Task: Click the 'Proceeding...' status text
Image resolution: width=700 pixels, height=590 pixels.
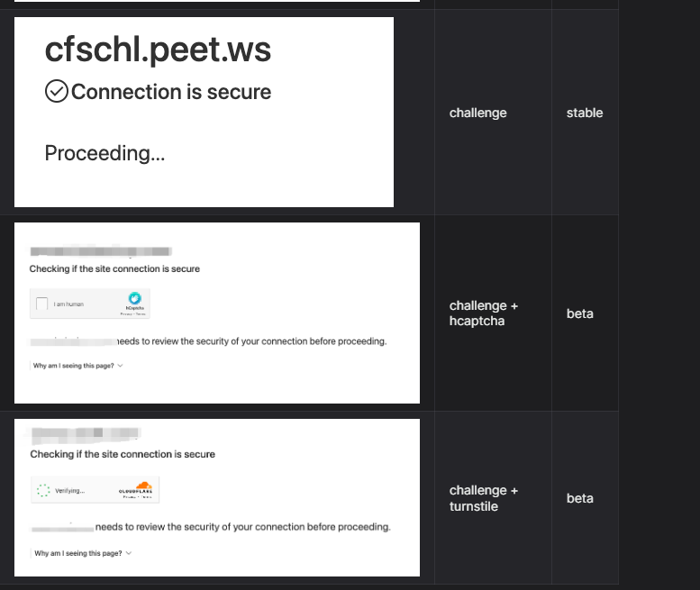Action: point(105,153)
